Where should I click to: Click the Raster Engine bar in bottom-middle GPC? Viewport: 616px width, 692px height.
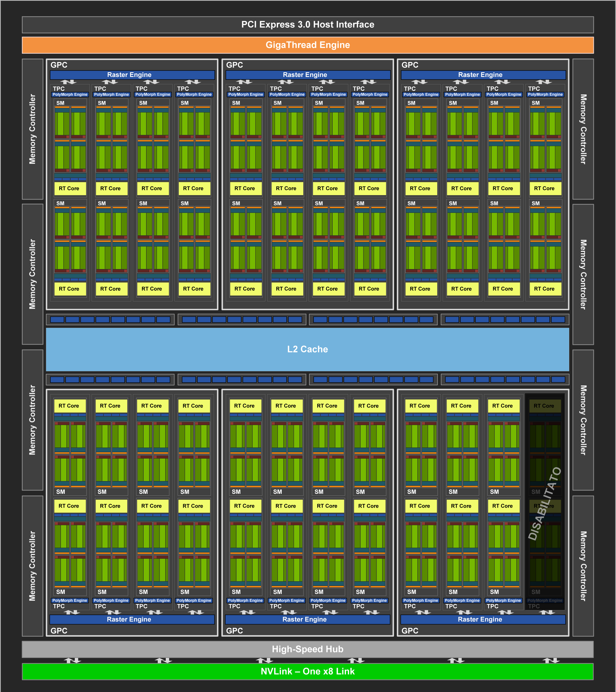tap(307, 619)
